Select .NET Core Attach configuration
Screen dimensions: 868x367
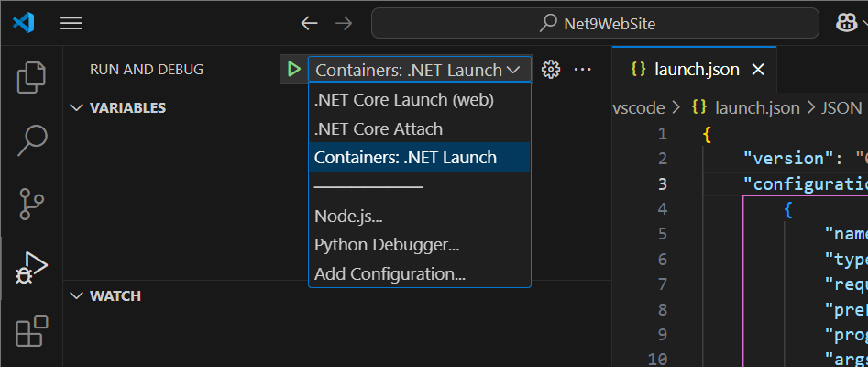click(x=378, y=128)
